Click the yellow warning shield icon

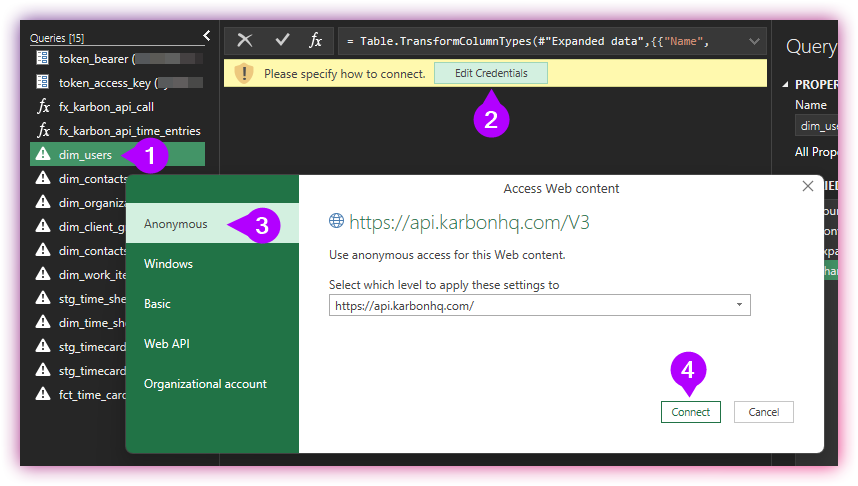click(244, 73)
